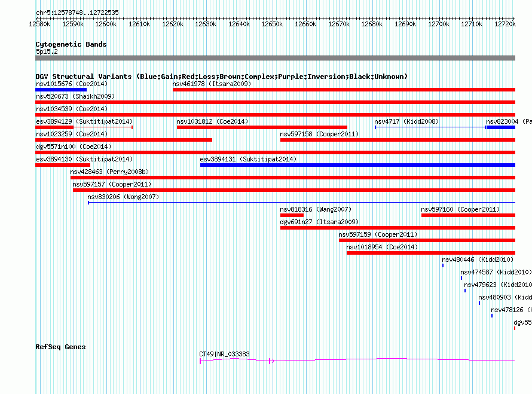
Task: Select the red nsv1031812 loss bar
Action: 262,127
